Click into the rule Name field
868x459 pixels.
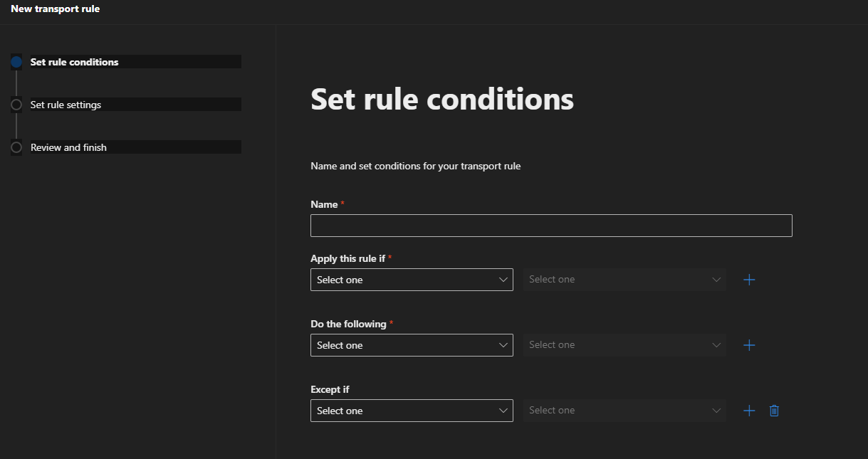(x=551, y=226)
